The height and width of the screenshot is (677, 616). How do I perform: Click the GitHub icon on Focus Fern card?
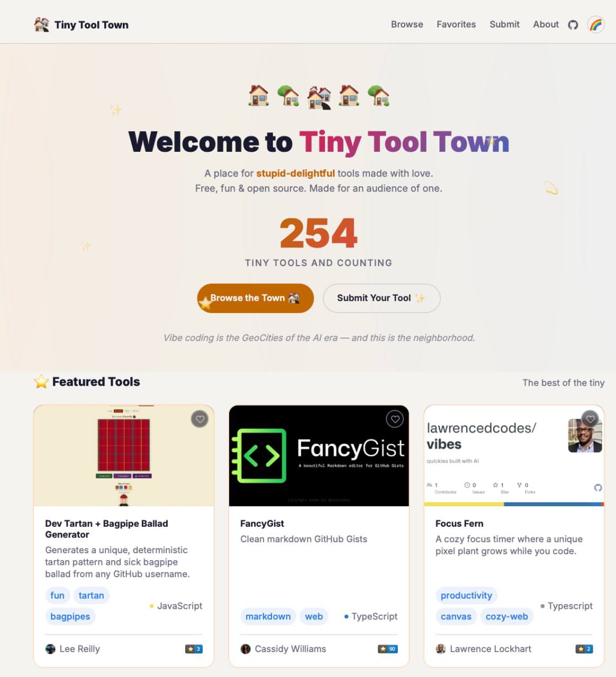coord(598,488)
